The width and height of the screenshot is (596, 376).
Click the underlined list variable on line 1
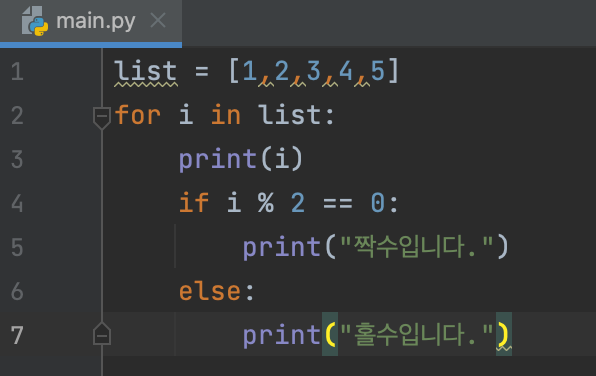point(146,71)
